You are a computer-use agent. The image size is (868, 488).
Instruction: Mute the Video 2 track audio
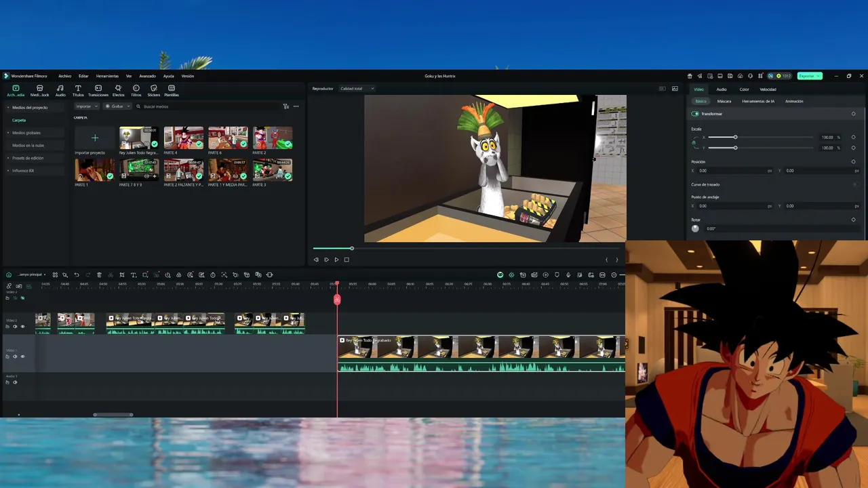click(x=15, y=327)
